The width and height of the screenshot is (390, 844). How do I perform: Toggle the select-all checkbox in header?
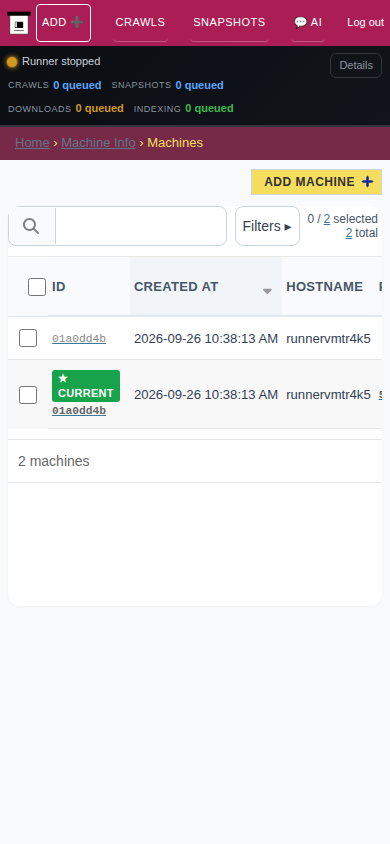coord(37,287)
